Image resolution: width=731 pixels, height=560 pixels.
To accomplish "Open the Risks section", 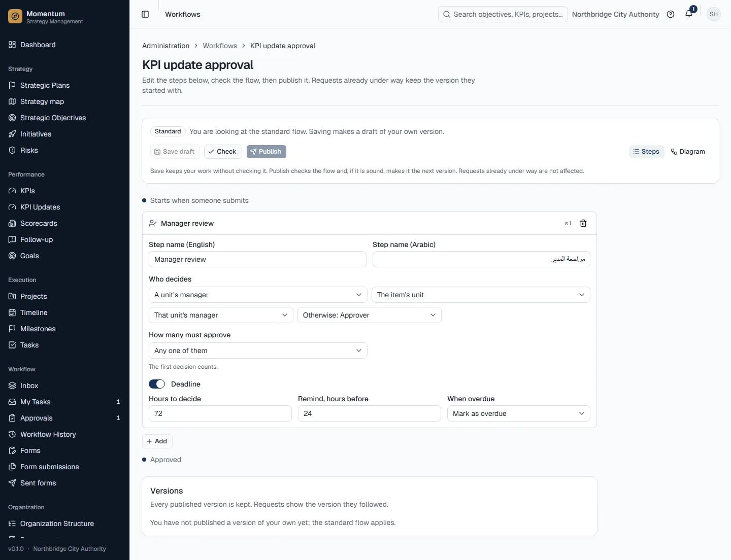I will pos(64,150).
